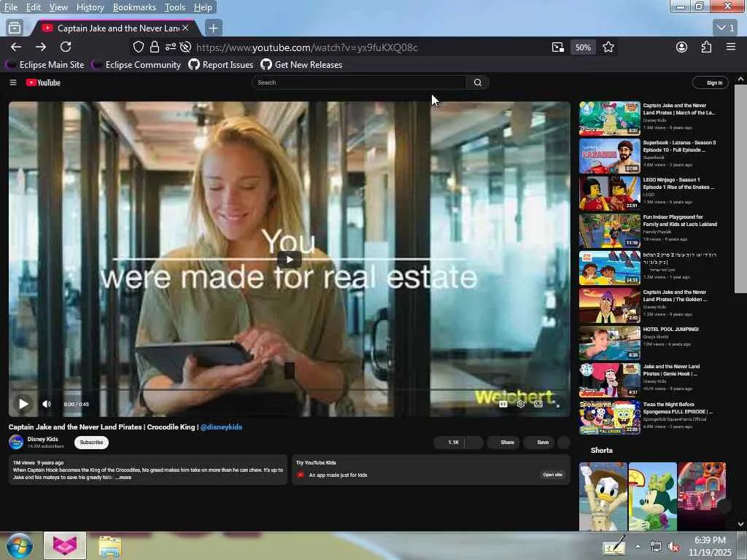Screen dimensions: 747x560
Task: Click the muted volume icon in system tray
Action: pyautogui.click(x=673, y=547)
